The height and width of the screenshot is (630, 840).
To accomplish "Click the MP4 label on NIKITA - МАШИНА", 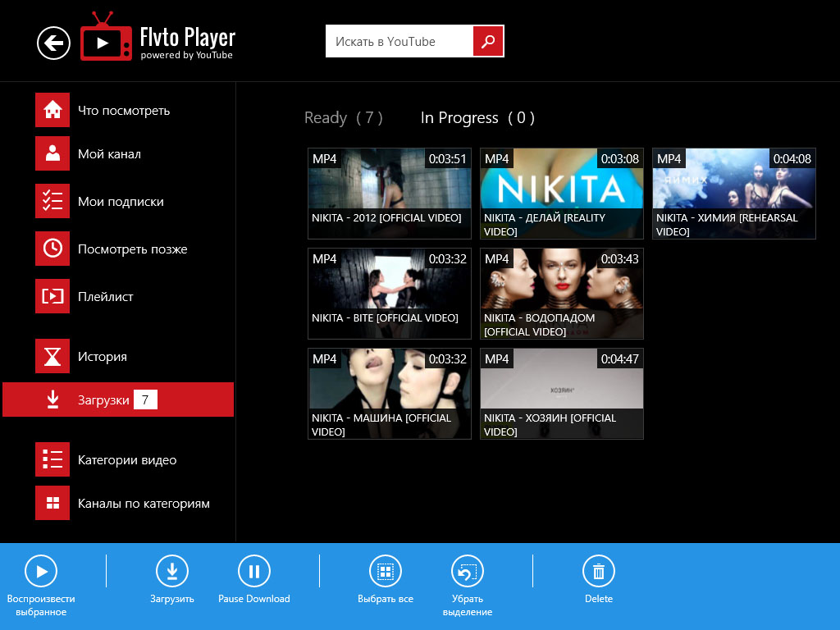I will (x=325, y=359).
